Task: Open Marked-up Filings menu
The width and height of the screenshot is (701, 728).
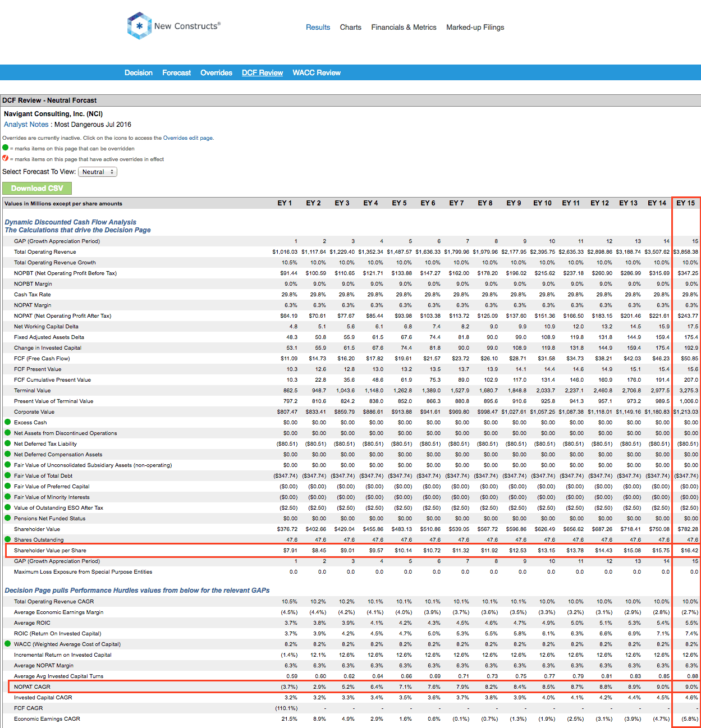Action: (x=475, y=27)
